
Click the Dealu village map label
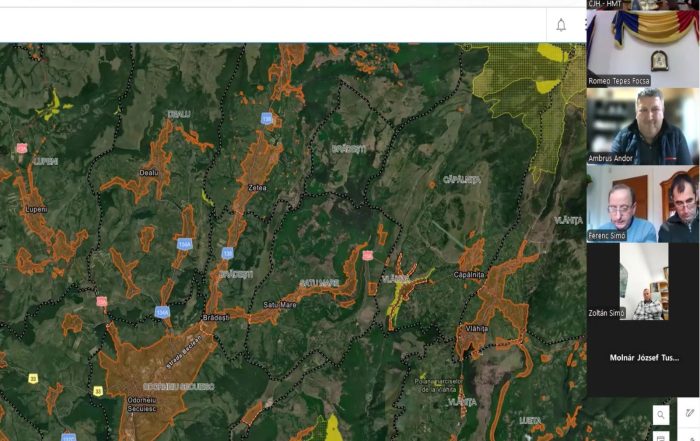148,173
